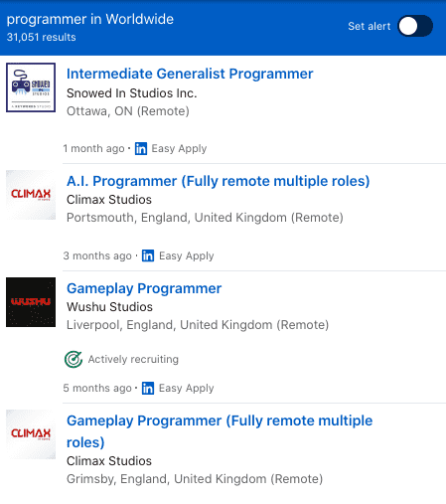Viewport: 446px width, 504px height.
Task: Click LinkedIn icon next to 3 months ago
Action: click(x=148, y=255)
